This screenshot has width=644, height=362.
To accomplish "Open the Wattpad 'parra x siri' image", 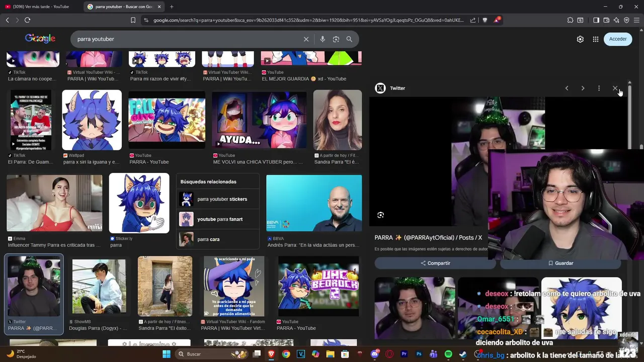I will click(x=92, y=120).
